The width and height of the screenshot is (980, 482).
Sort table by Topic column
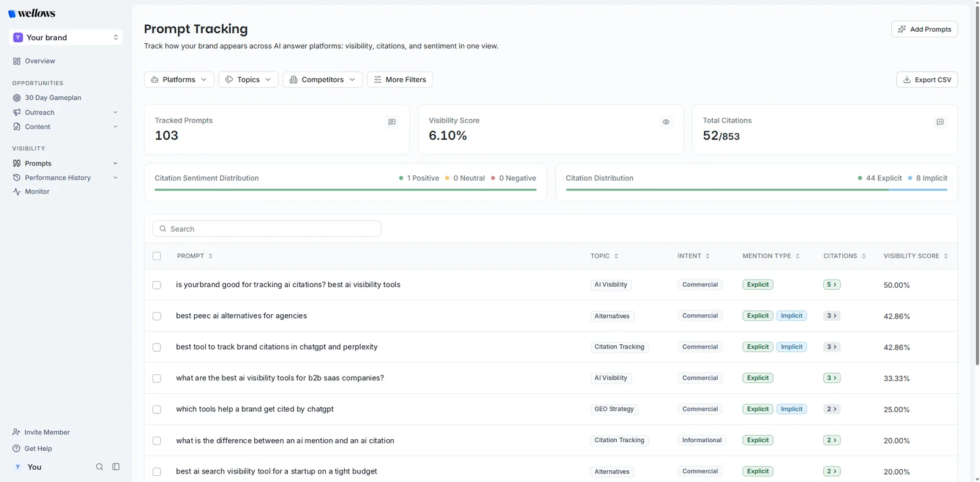click(x=616, y=256)
